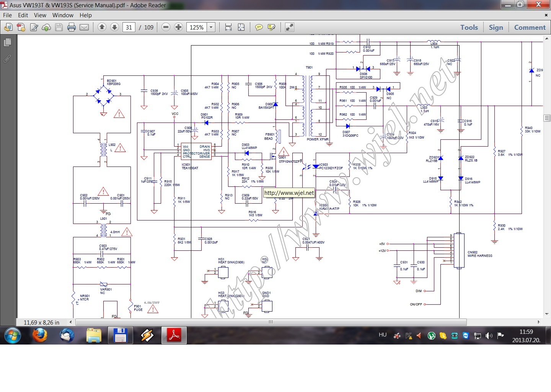This screenshot has width=551, height=392.
Task: Open the Windows Start menu
Action: [x=12, y=336]
